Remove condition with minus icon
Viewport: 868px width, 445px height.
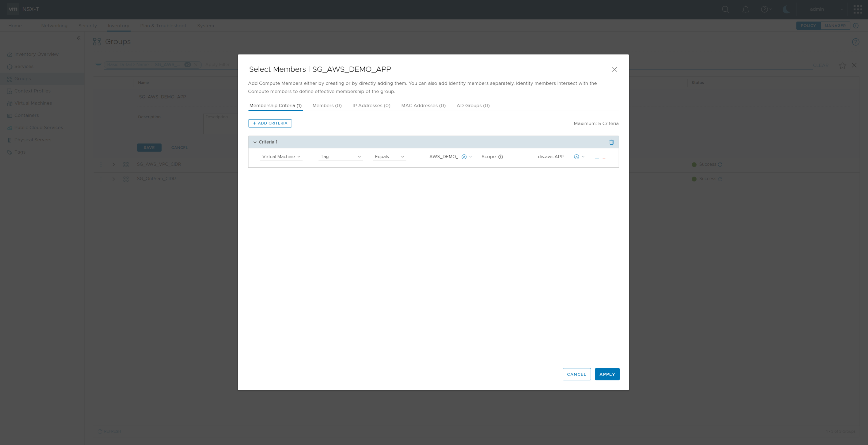(604, 158)
